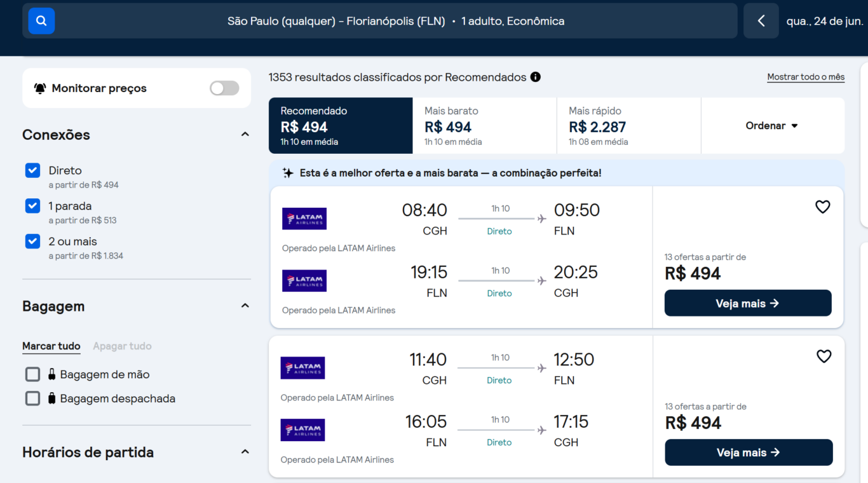Open the info icon next to Recomendados
Screen dimensions: 868x483
tap(536, 77)
